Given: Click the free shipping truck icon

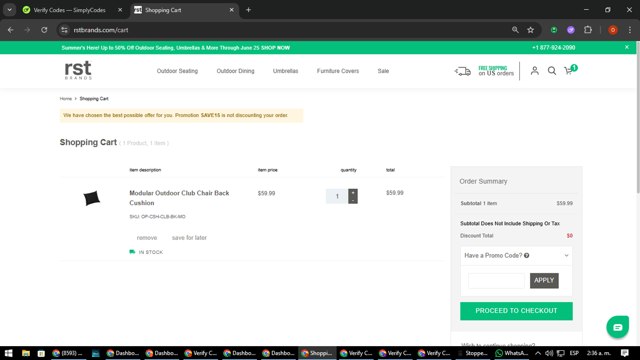Looking at the screenshot, I should (463, 71).
